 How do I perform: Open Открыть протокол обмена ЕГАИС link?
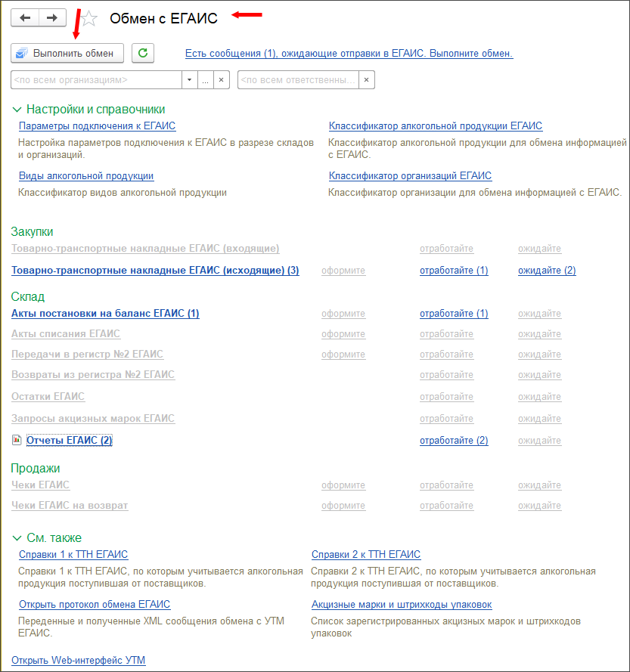[95, 604]
